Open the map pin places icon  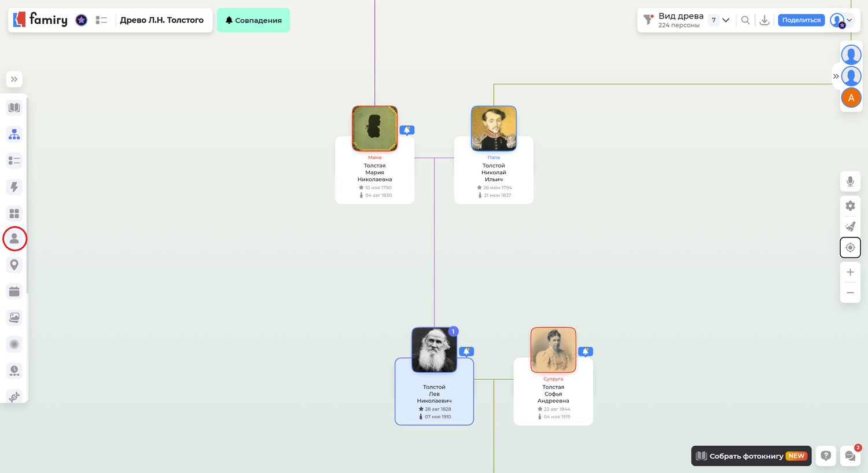pos(14,265)
